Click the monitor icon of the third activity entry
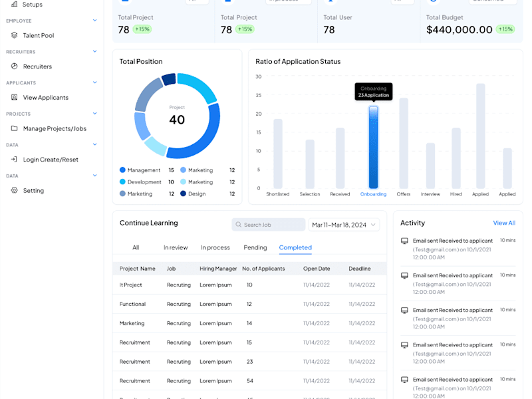Image resolution: width=532 pixels, height=399 pixels. (x=404, y=310)
